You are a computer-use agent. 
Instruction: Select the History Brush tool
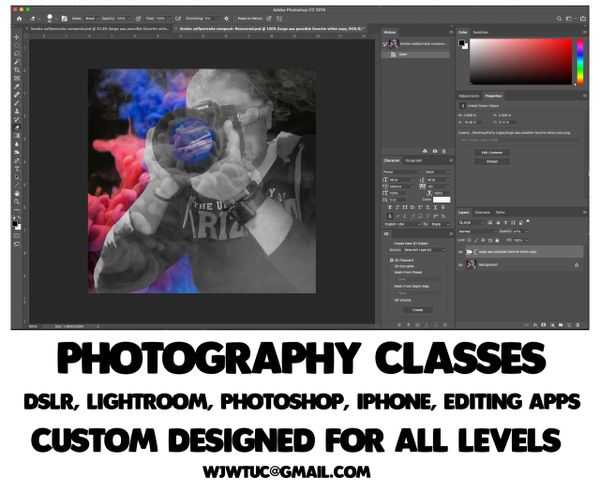pyautogui.click(x=17, y=119)
